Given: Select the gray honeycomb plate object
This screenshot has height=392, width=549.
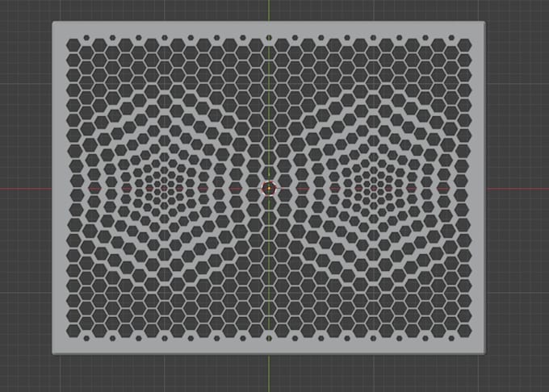Looking at the screenshot, I should tap(269, 188).
